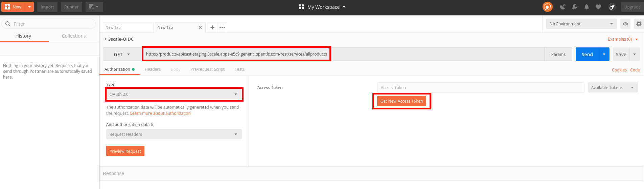This screenshot has height=189, width=644.
Task: Follow Learn more about authorization link
Action: [160, 113]
